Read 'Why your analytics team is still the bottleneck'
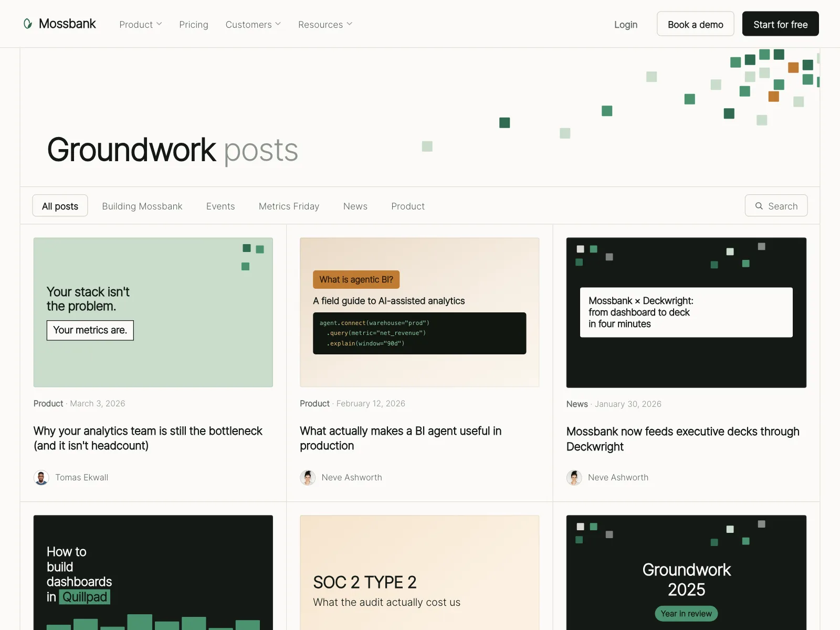Image resolution: width=840 pixels, height=630 pixels. pos(148,438)
